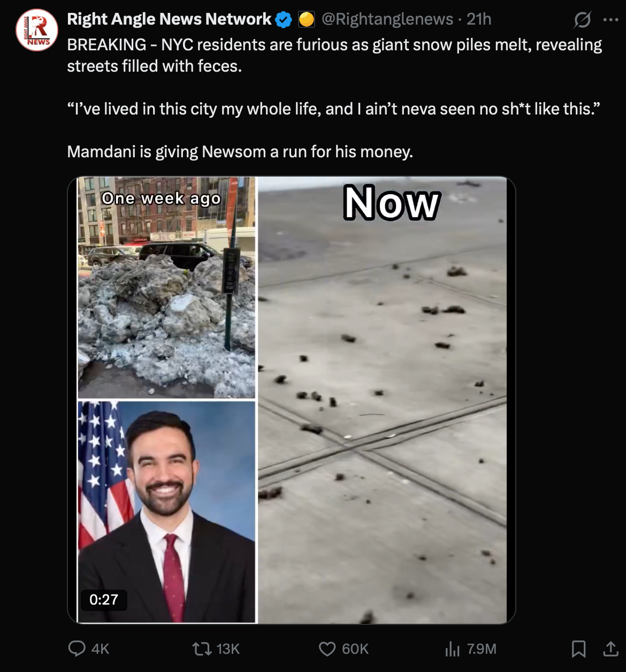This screenshot has height=672, width=626.
Task: Like the post with heart icon
Action: coord(327,648)
